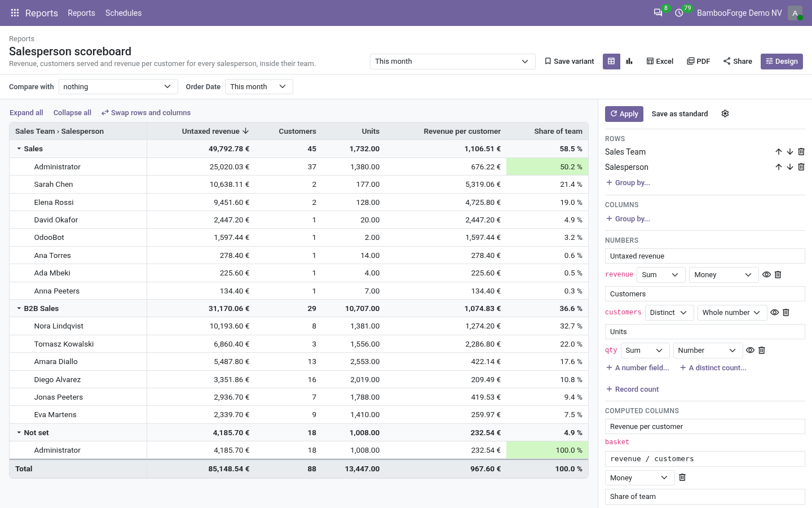The image size is (812, 508).
Task: Export the report as PDF
Action: click(x=698, y=62)
